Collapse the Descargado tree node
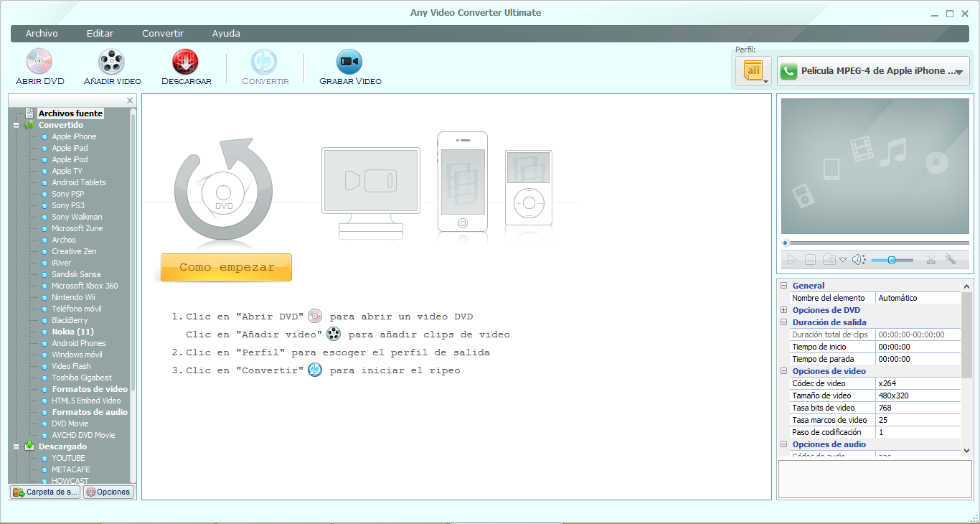980x524 pixels. pos(16,446)
